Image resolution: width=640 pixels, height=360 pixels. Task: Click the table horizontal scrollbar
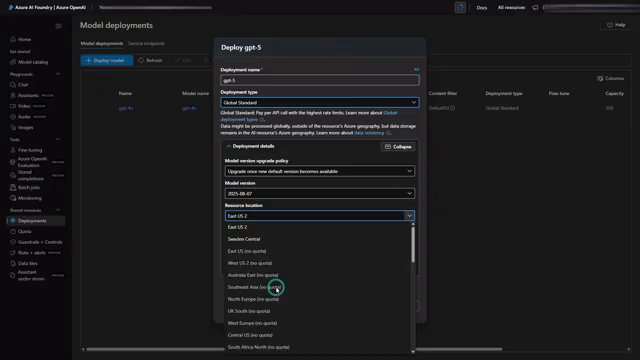pyautogui.click(x=294, y=349)
